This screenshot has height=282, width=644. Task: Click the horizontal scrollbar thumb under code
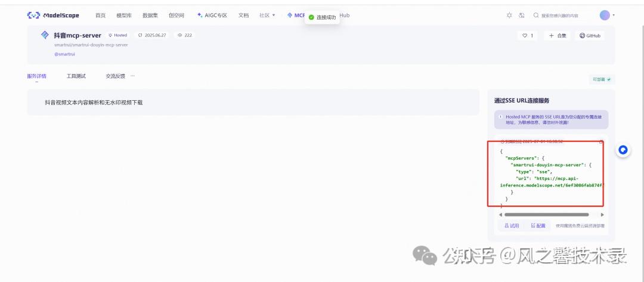click(547, 215)
